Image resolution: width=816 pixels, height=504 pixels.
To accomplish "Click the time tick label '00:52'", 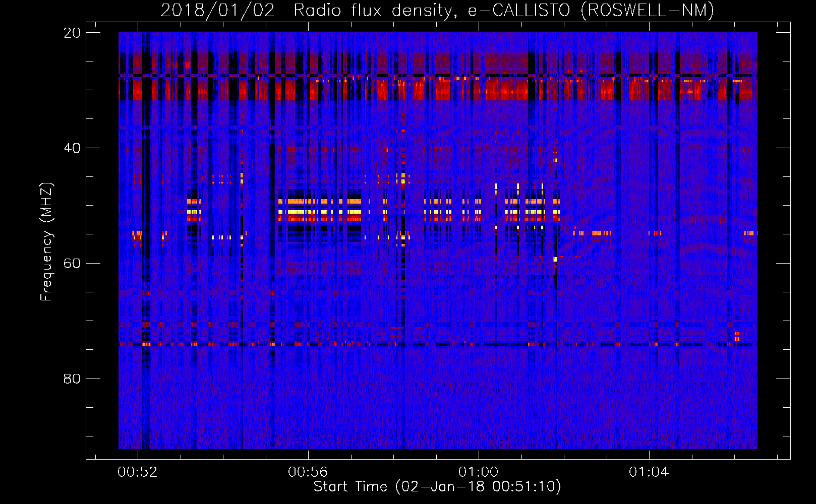I will tap(137, 472).
